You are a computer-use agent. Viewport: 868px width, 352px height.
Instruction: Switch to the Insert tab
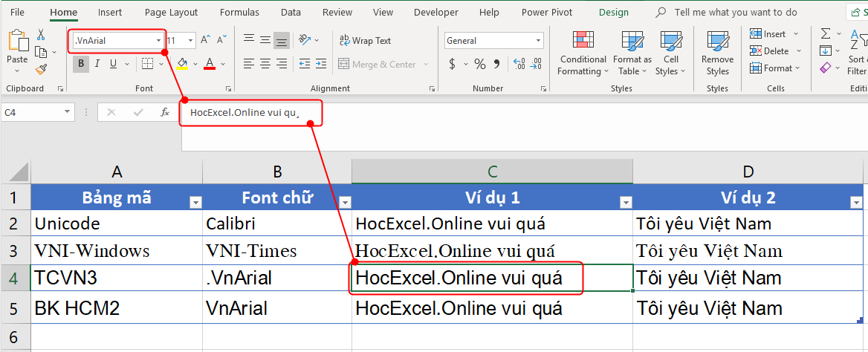coord(110,12)
